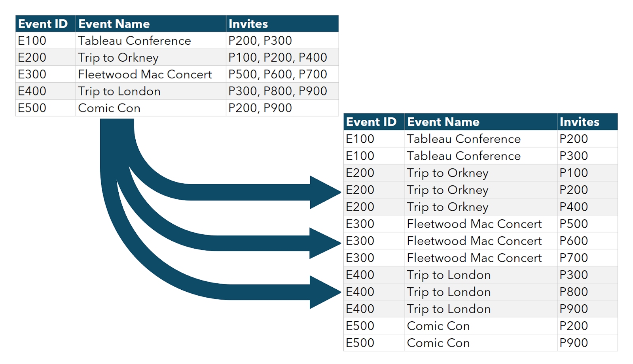Select the Trip to London cell in left table
The height and width of the screenshot is (364, 633).
(x=151, y=91)
